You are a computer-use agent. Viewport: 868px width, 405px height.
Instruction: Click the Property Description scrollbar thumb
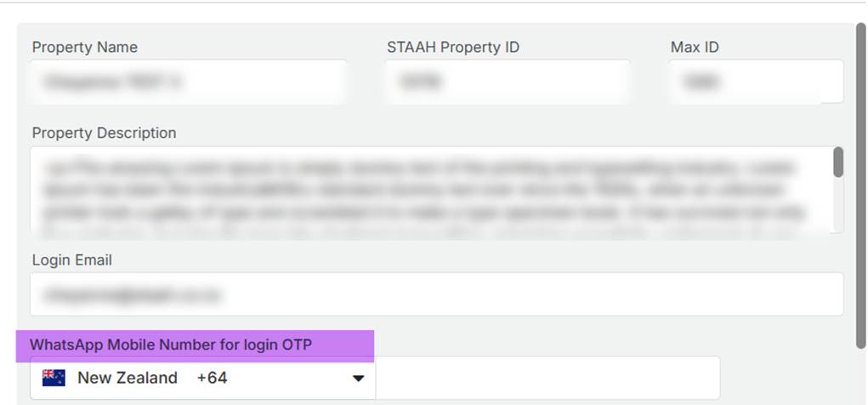[838, 163]
